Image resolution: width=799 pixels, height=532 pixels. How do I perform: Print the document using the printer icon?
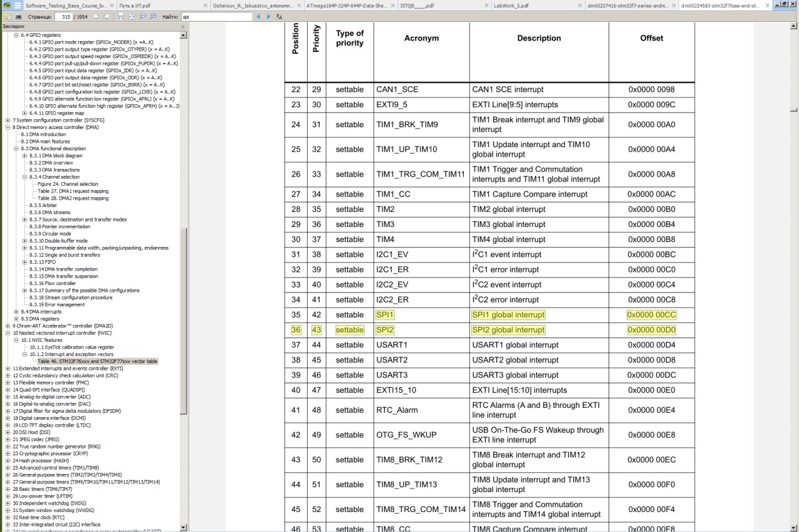click(19, 16)
